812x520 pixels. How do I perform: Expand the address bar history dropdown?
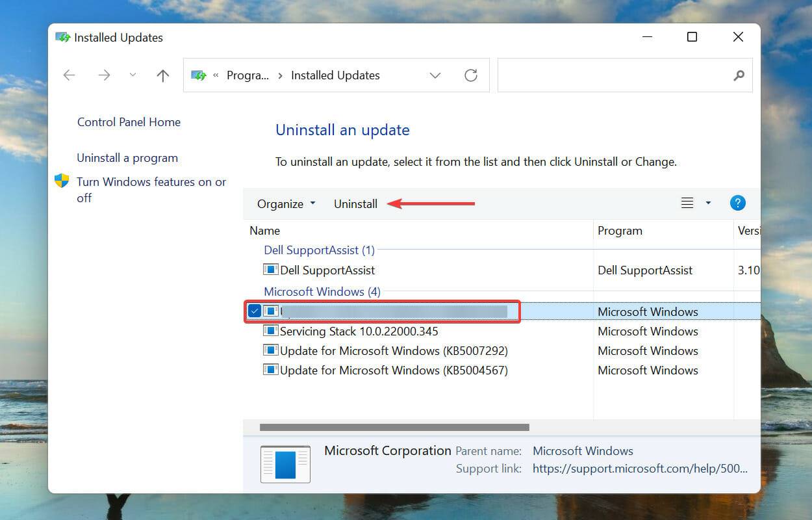coord(435,75)
